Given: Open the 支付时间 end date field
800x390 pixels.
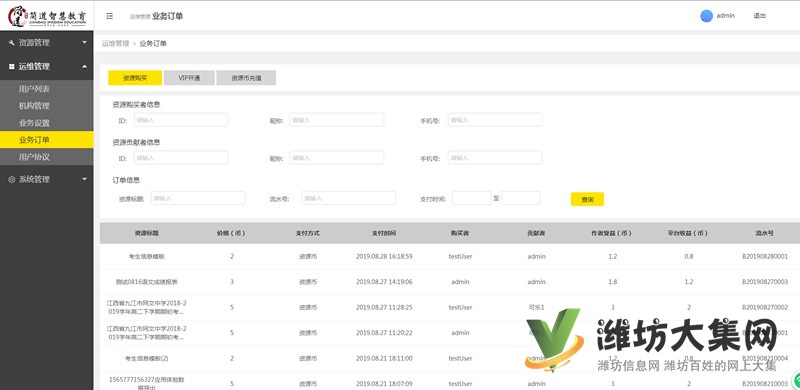Looking at the screenshot, I should pos(520,198).
